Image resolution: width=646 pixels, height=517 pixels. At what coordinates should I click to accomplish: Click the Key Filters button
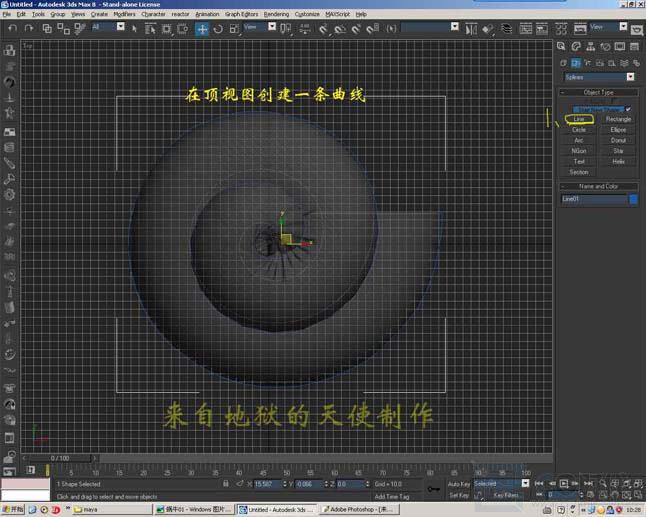(506, 495)
